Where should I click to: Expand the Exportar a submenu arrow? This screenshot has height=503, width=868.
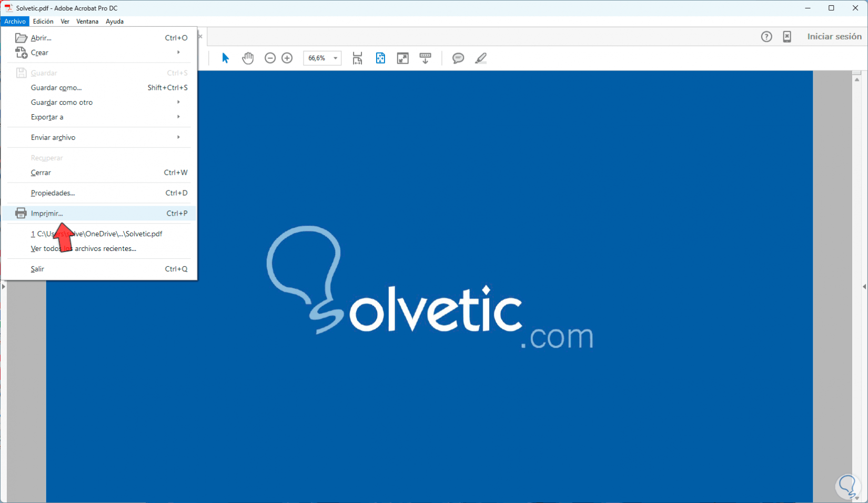[179, 117]
